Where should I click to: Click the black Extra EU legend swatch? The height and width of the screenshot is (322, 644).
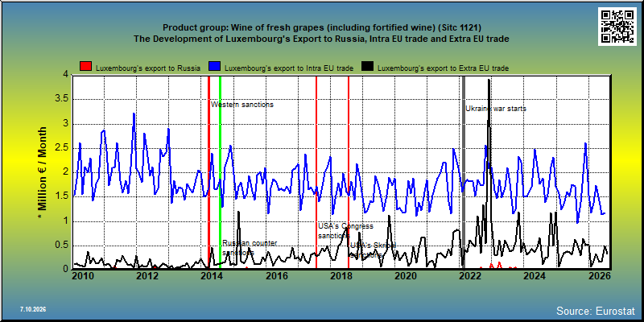(x=368, y=67)
